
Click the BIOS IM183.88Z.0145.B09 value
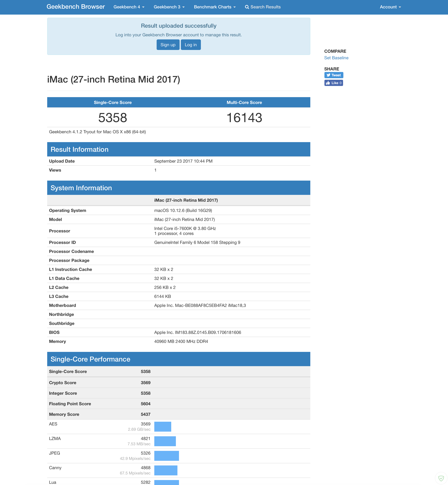[198, 332]
